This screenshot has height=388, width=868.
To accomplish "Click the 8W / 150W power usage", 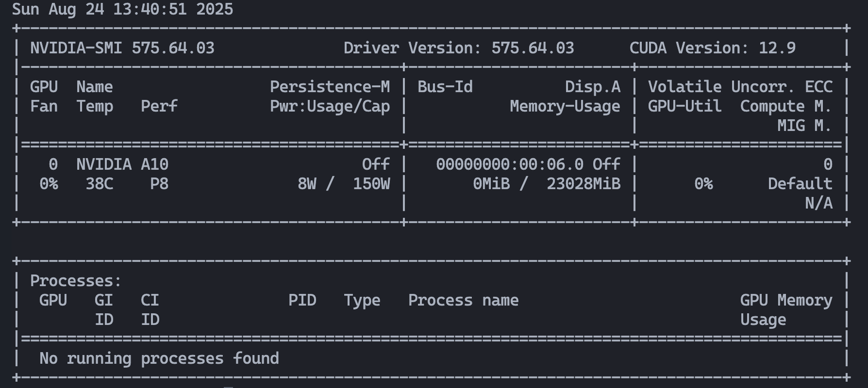I will (x=344, y=184).
